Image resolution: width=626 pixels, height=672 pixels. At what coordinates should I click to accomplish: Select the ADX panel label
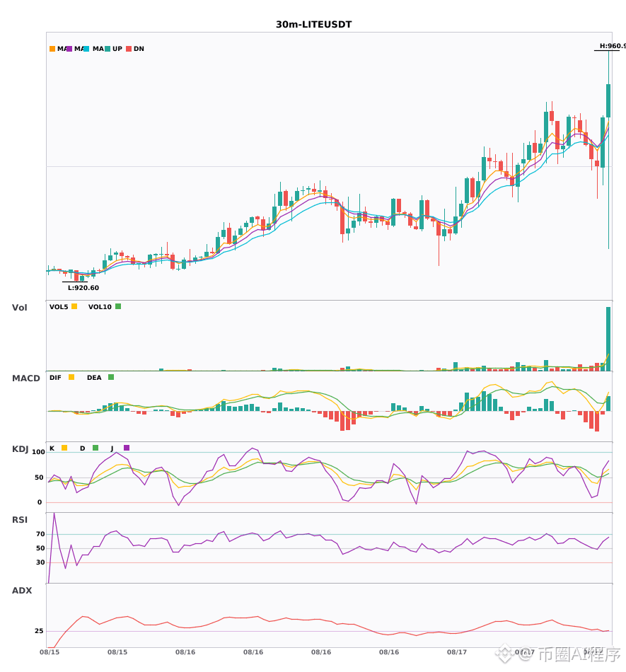point(22,591)
